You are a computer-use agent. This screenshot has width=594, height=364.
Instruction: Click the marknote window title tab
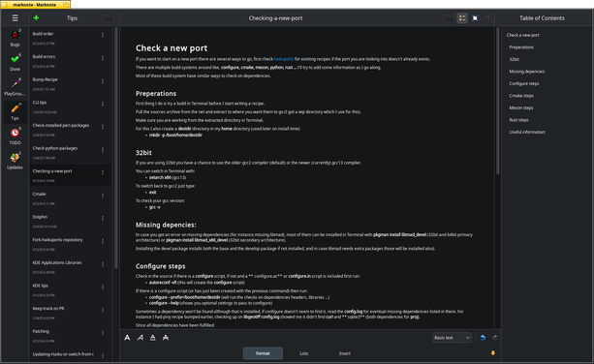[x=35, y=5]
